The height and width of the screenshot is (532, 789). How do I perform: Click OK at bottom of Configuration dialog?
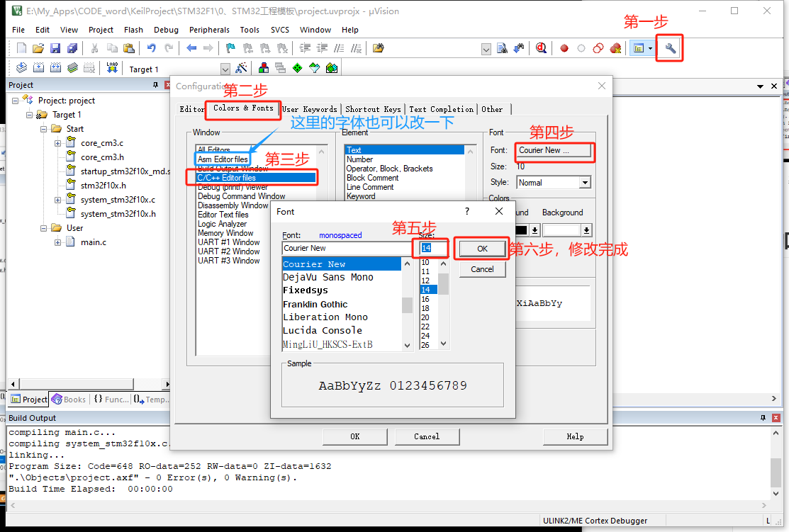point(354,436)
